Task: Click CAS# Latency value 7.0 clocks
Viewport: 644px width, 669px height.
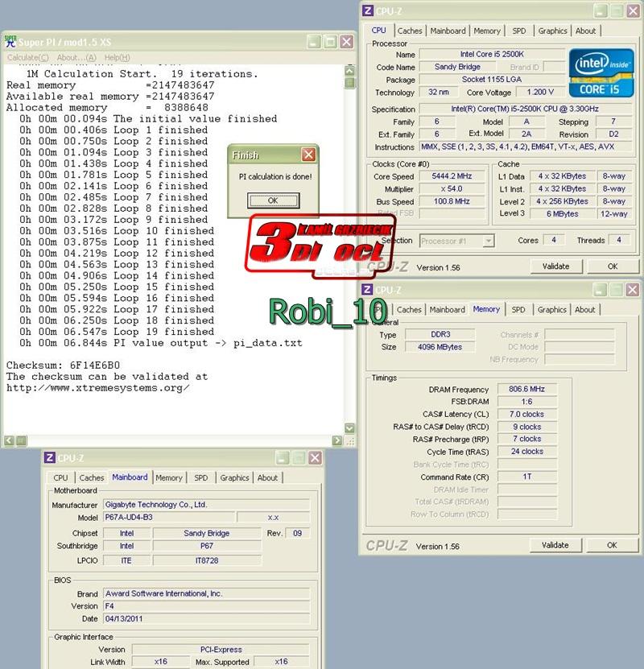Action: point(526,414)
